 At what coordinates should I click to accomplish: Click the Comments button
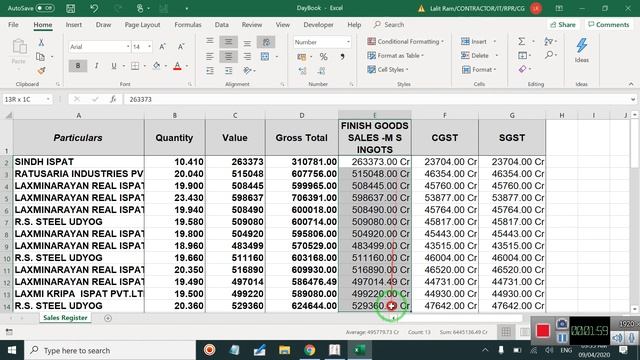click(x=609, y=24)
